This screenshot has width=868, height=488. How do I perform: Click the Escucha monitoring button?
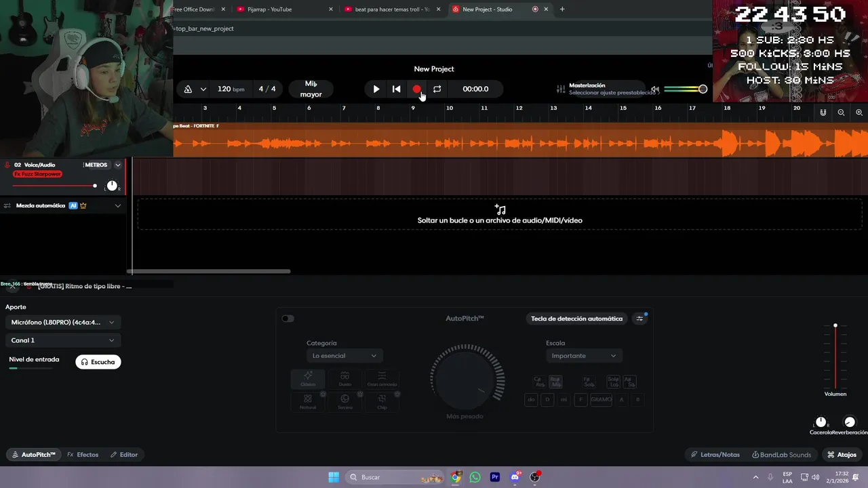(x=98, y=362)
